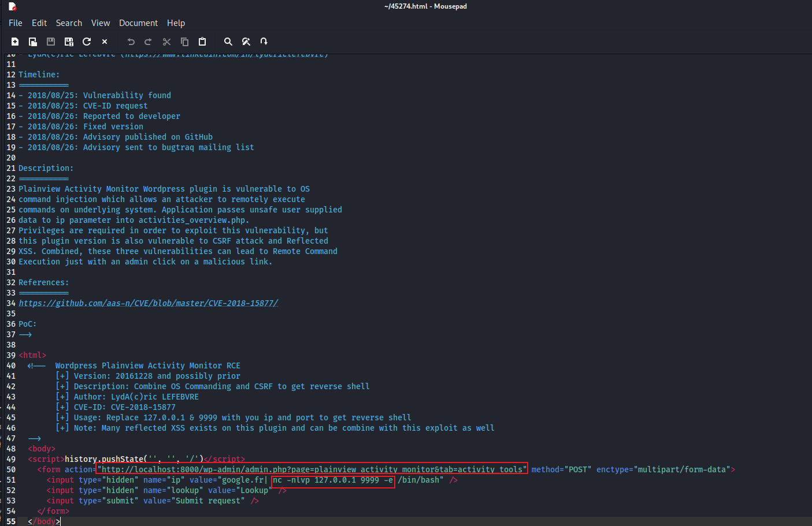Open the Edit menu

click(39, 23)
